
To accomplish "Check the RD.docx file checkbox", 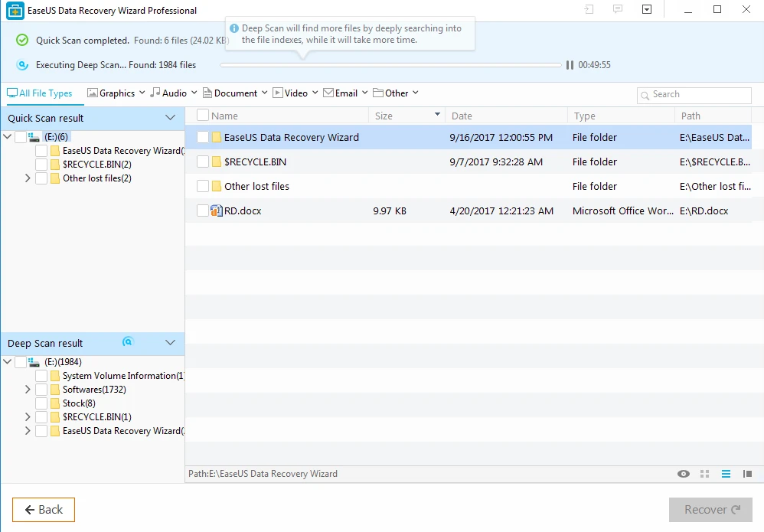I will (x=203, y=211).
